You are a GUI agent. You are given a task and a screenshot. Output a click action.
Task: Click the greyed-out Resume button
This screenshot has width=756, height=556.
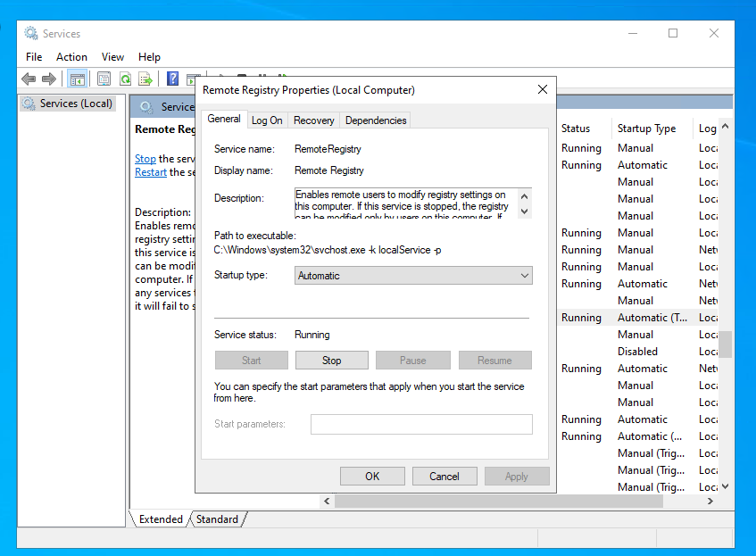coord(494,361)
